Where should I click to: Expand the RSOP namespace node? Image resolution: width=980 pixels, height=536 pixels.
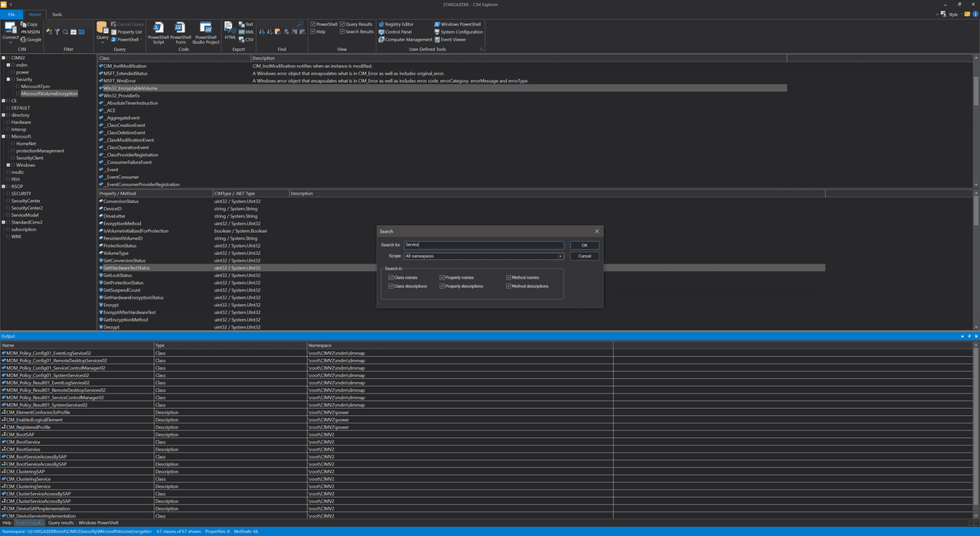pos(4,186)
